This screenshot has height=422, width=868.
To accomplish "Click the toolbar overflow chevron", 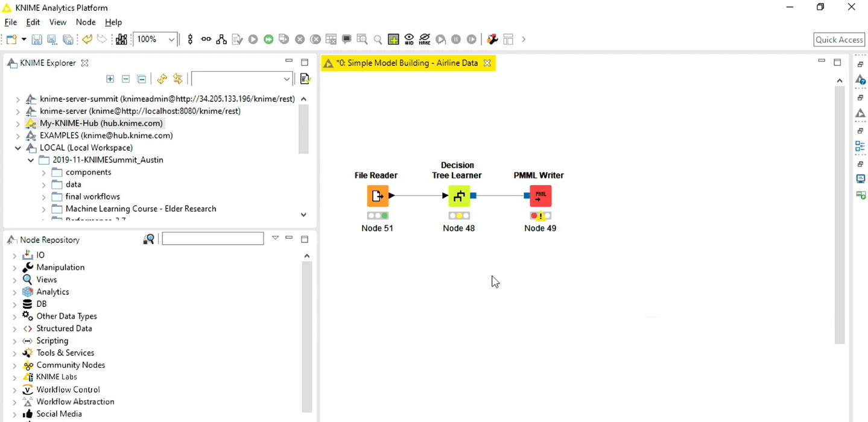I will (524, 39).
